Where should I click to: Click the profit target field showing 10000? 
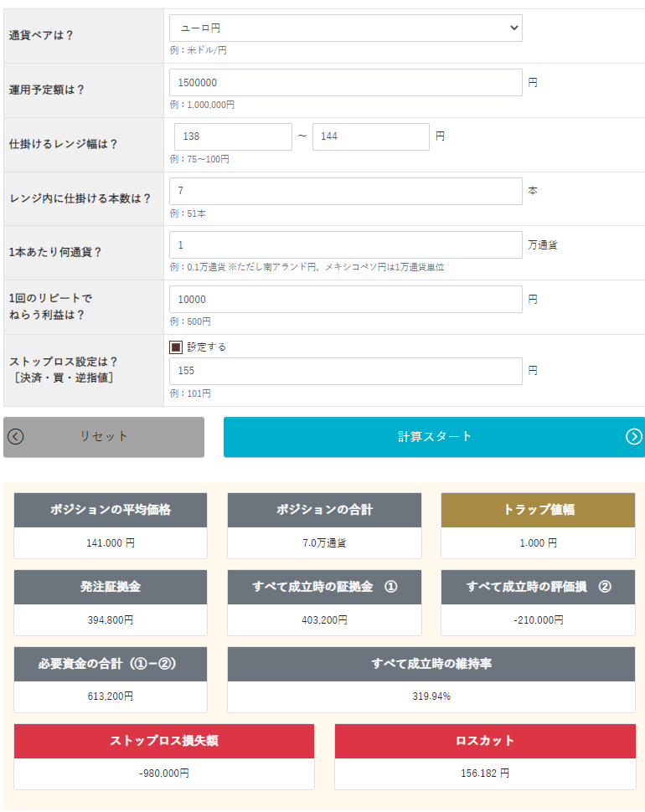(346, 300)
